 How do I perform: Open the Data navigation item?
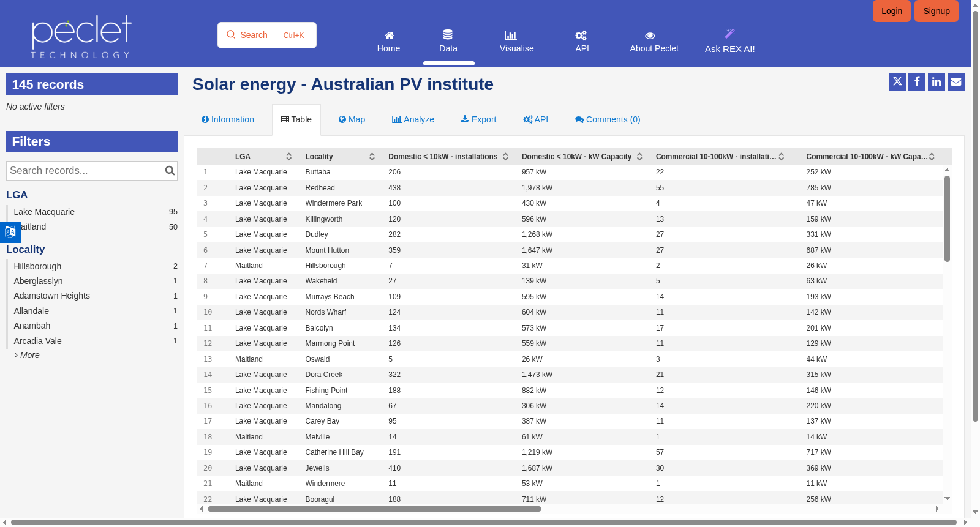(448, 42)
